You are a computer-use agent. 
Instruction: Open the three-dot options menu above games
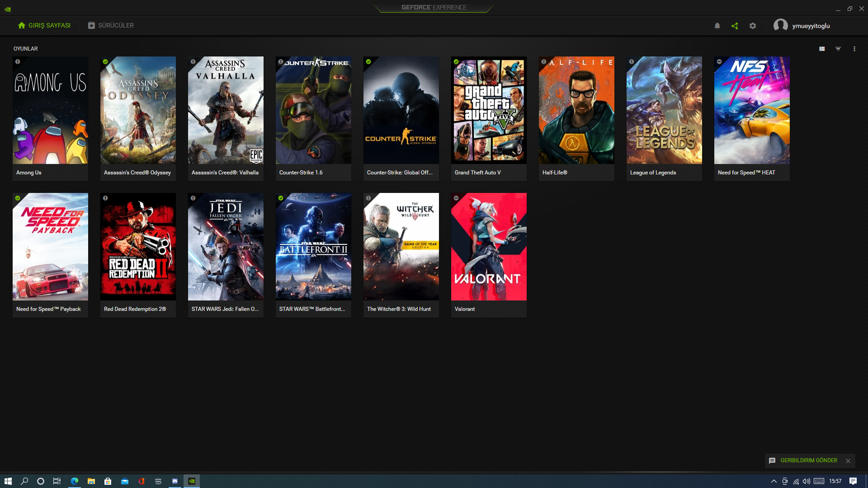coord(854,48)
